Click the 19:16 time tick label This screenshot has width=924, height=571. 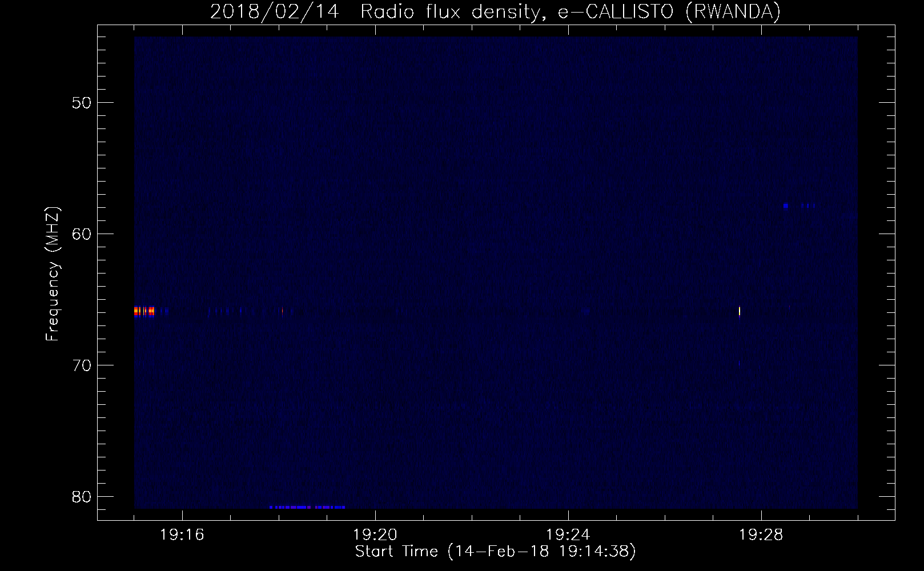pyautogui.click(x=182, y=535)
